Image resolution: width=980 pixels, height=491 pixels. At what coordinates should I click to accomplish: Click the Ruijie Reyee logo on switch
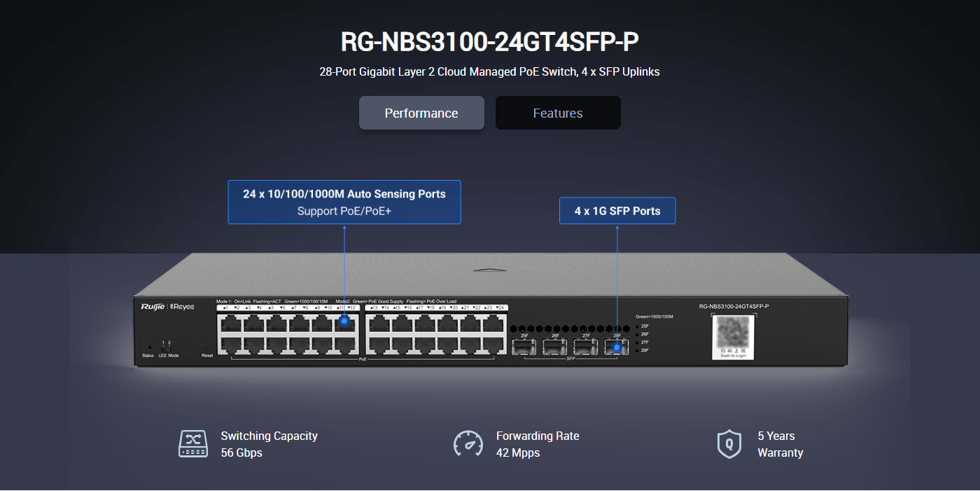[167, 307]
